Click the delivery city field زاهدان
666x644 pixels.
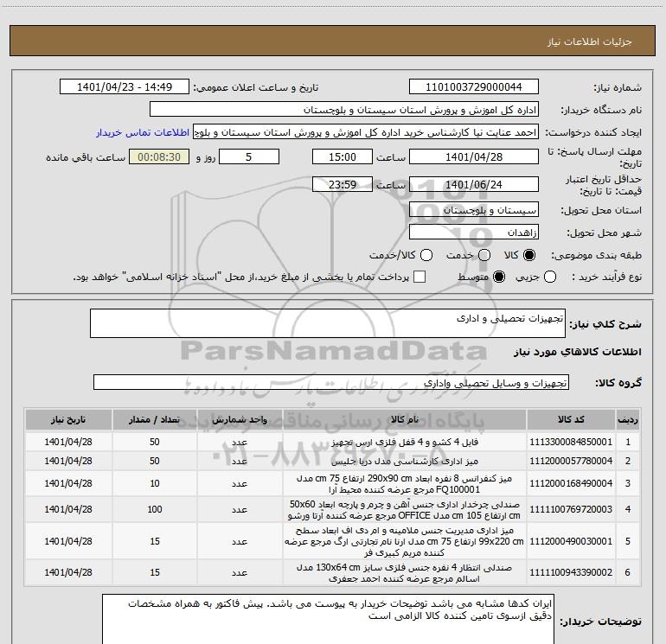click(474, 233)
